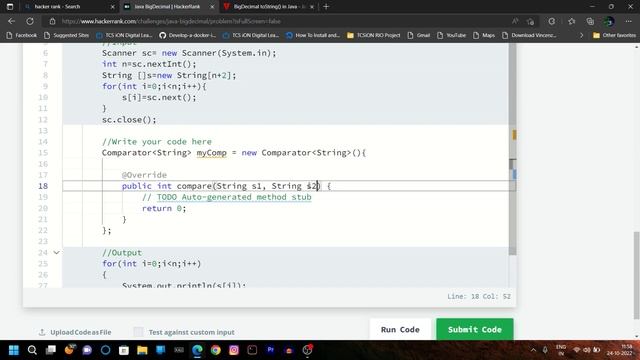The height and width of the screenshot is (360, 640).
Task: Click line number 18 in gutter
Action: (x=43, y=186)
